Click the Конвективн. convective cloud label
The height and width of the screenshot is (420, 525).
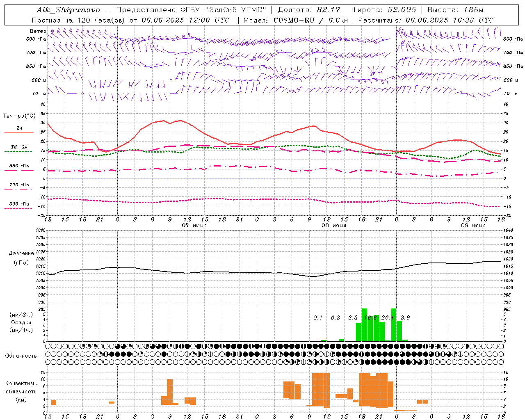(21, 383)
